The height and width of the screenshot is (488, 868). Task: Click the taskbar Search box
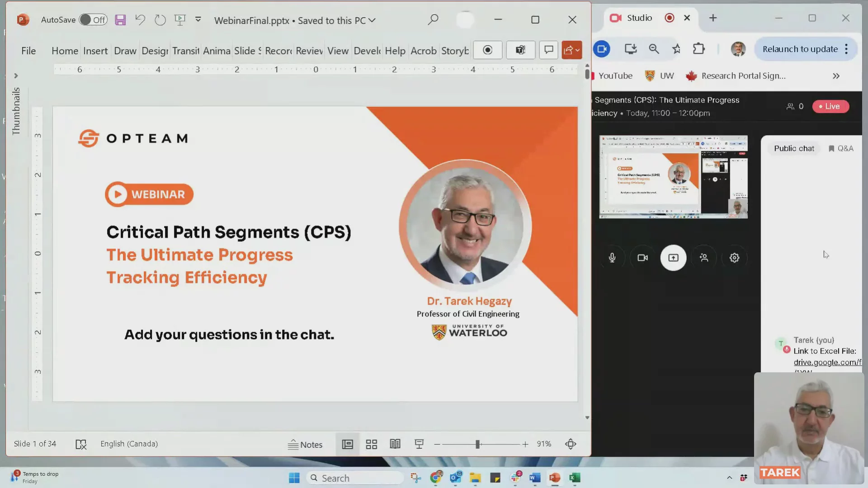tap(355, 478)
